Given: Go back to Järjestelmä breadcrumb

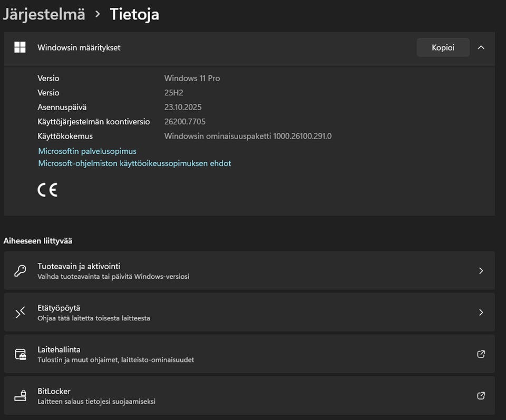Looking at the screenshot, I should pos(44,14).
